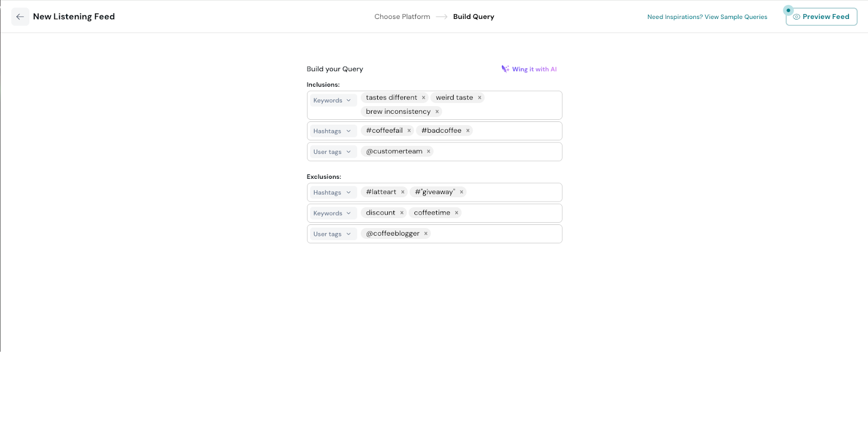Image resolution: width=868 pixels, height=433 pixels.
Task: Expand the Hashtags dropdown under Inclusions
Action: click(x=332, y=131)
